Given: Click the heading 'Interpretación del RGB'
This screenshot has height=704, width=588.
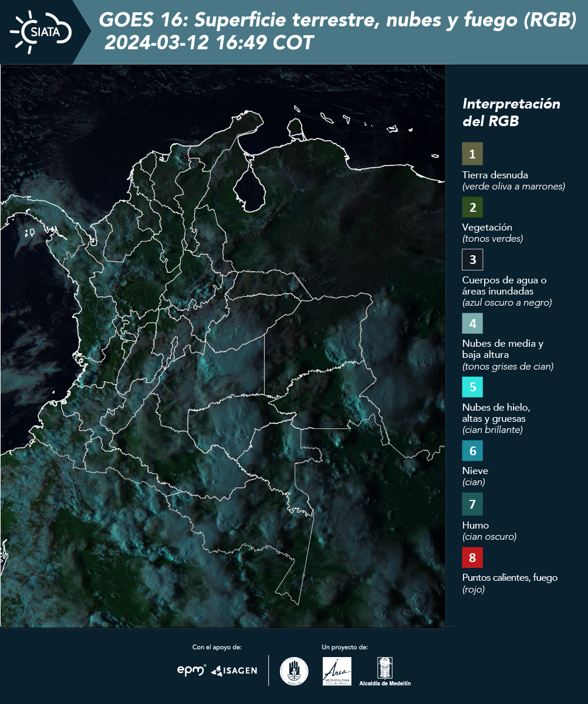Looking at the screenshot, I should [511, 113].
